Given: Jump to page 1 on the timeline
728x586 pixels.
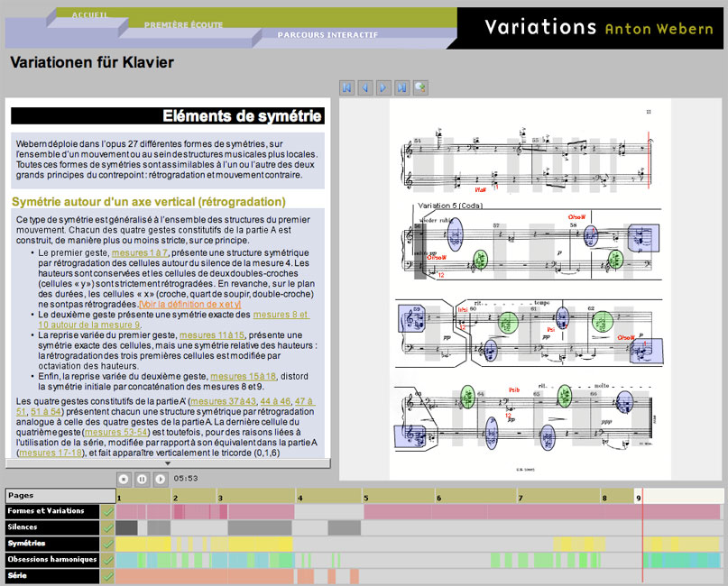Looking at the screenshot, I should click(144, 497).
